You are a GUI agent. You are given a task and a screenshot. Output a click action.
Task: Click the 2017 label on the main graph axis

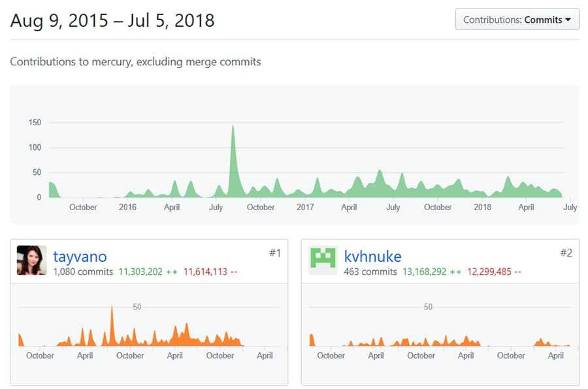click(x=306, y=207)
